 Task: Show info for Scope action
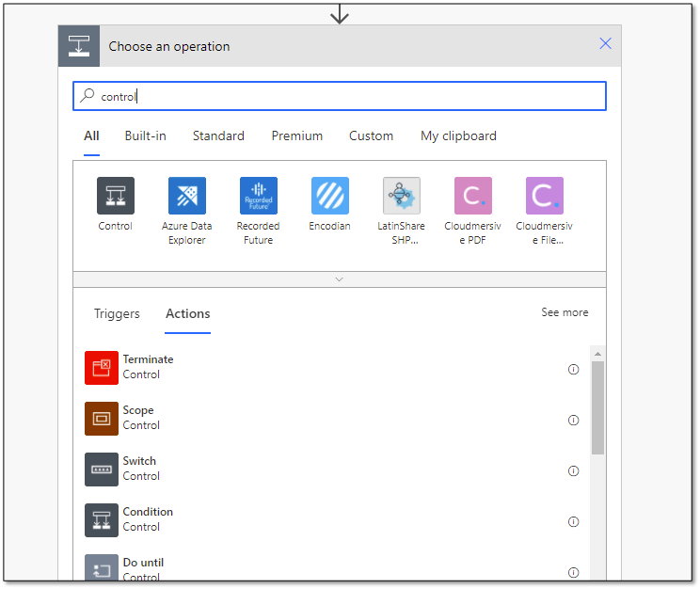[573, 421]
